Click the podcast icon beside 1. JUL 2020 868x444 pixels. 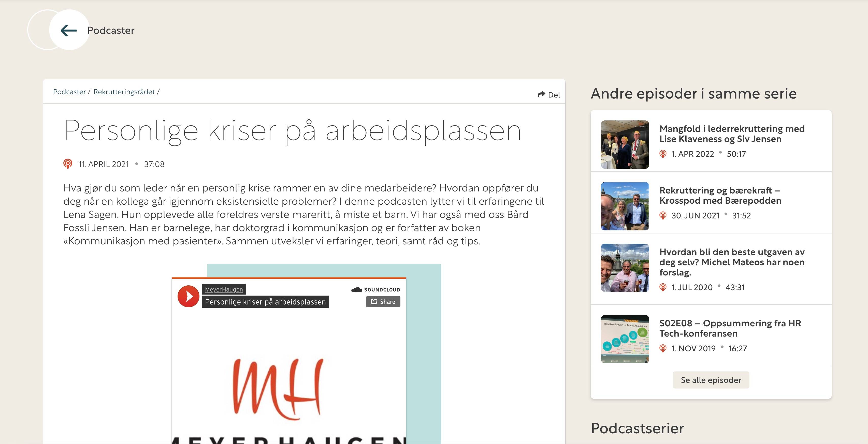[663, 287]
